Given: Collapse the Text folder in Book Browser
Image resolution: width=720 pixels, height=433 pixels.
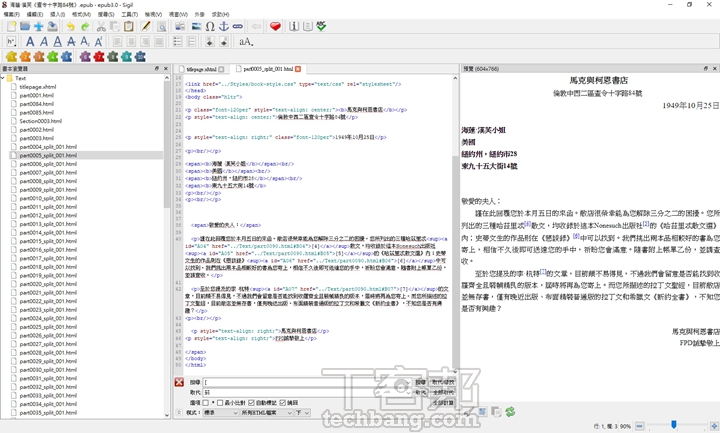Looking at the screenshot, I should (x=3, y=78).
